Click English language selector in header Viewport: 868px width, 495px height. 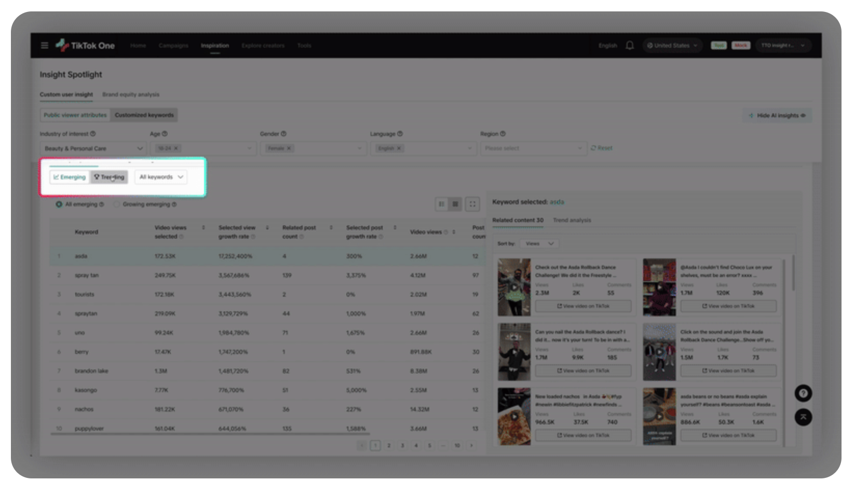pyautogui.click(x=607, y=46)
